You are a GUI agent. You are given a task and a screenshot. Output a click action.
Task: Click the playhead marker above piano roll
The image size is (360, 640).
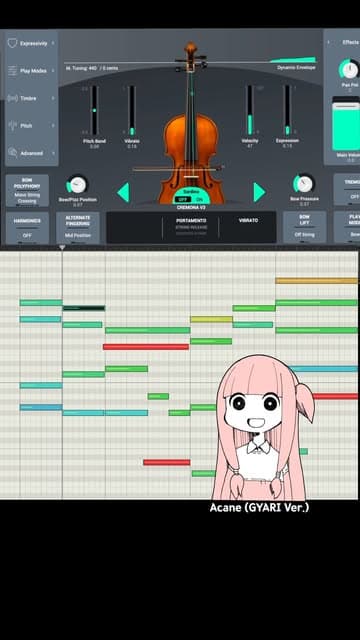62,247
